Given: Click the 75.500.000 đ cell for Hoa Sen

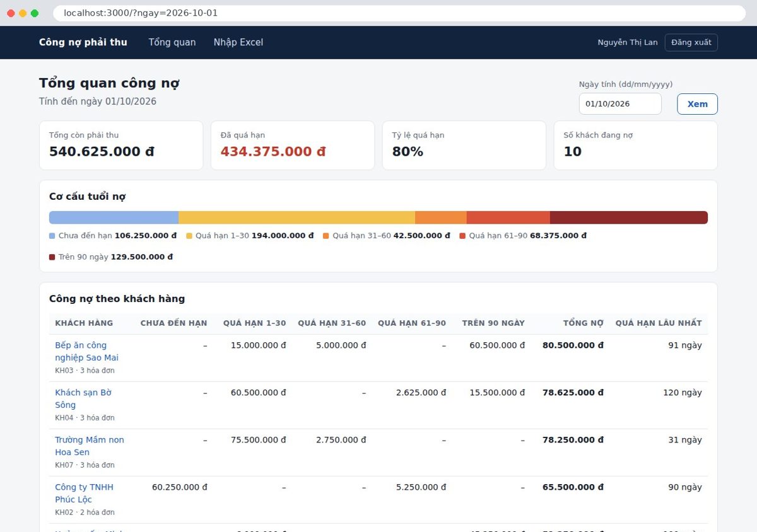Looking at the screenshot, I should coord(259,440).
